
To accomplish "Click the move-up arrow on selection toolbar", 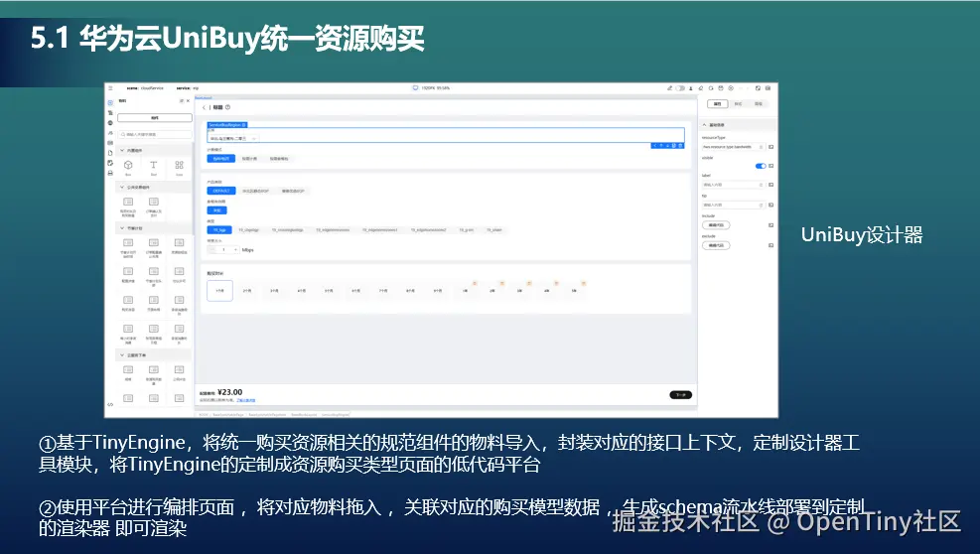I will click(660, 146).
